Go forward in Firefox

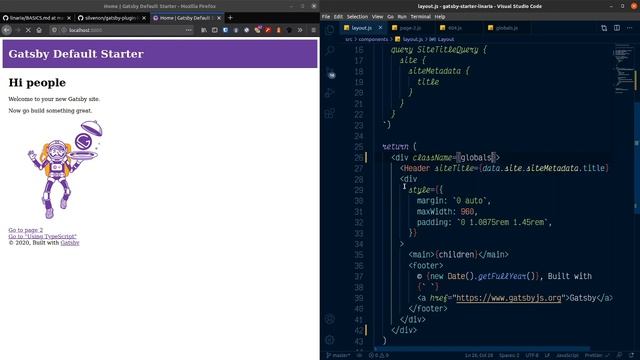pyautogui.click(x=18, y=30)
